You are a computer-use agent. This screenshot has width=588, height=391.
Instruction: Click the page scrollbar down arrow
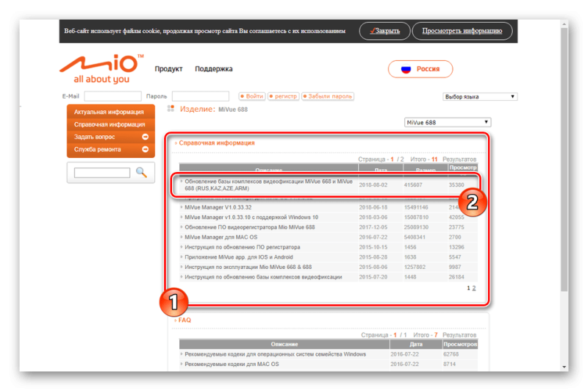[x=564, y=367]
